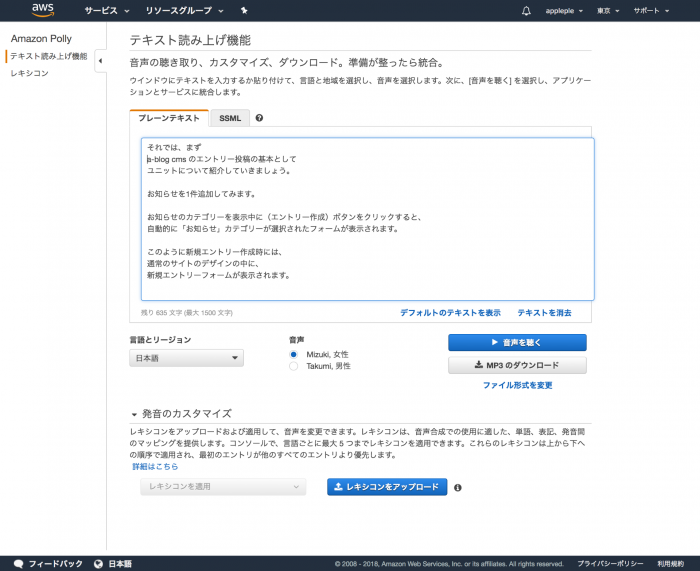Click inside the text-to-speech text area

[367, 219]
